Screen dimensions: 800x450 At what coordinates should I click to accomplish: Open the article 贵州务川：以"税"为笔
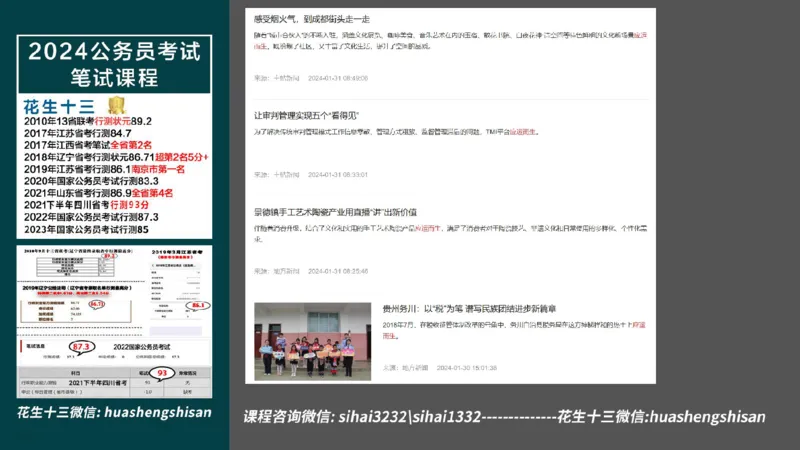coord(469,309)
